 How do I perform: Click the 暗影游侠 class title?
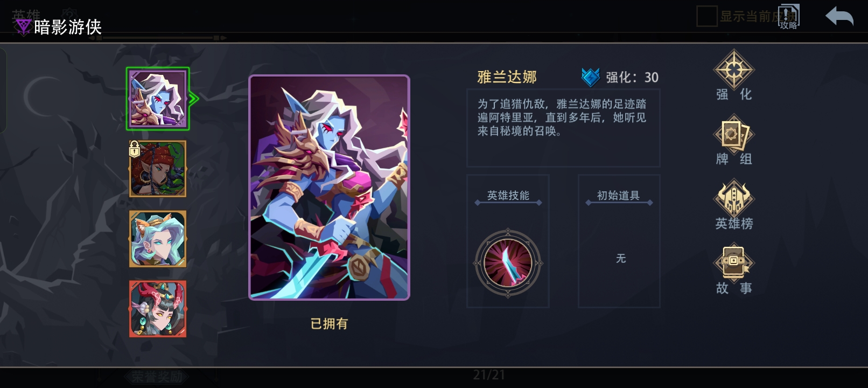click(68, 27)
